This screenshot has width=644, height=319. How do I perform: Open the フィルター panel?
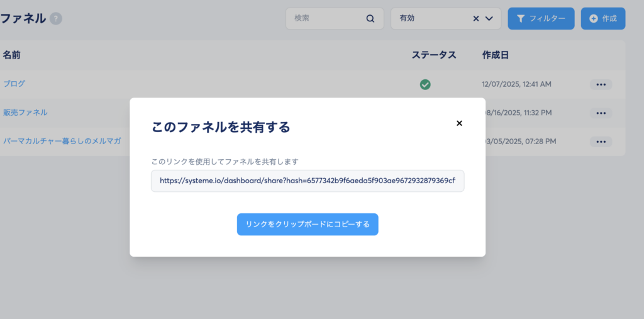pyautogui.click(x=541, y=19)
